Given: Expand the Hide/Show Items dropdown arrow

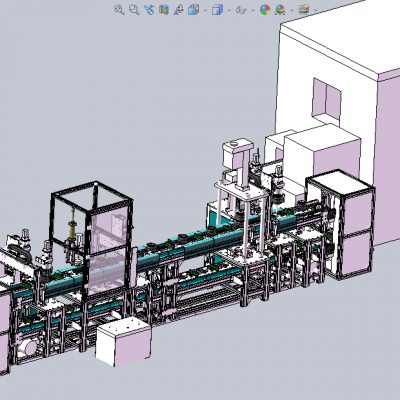Looking at the screenshot, I should click(253, 10).
